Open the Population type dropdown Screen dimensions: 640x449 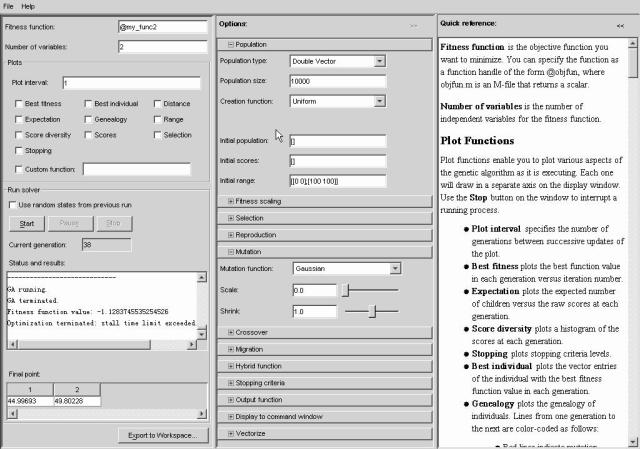tap(380, 61)
